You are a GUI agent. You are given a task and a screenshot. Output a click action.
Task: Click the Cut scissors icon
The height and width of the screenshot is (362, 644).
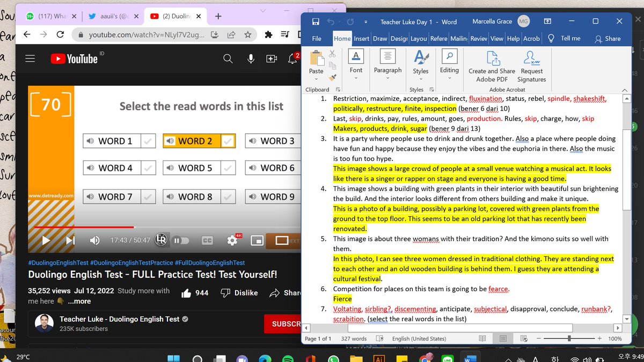(332, 54)
